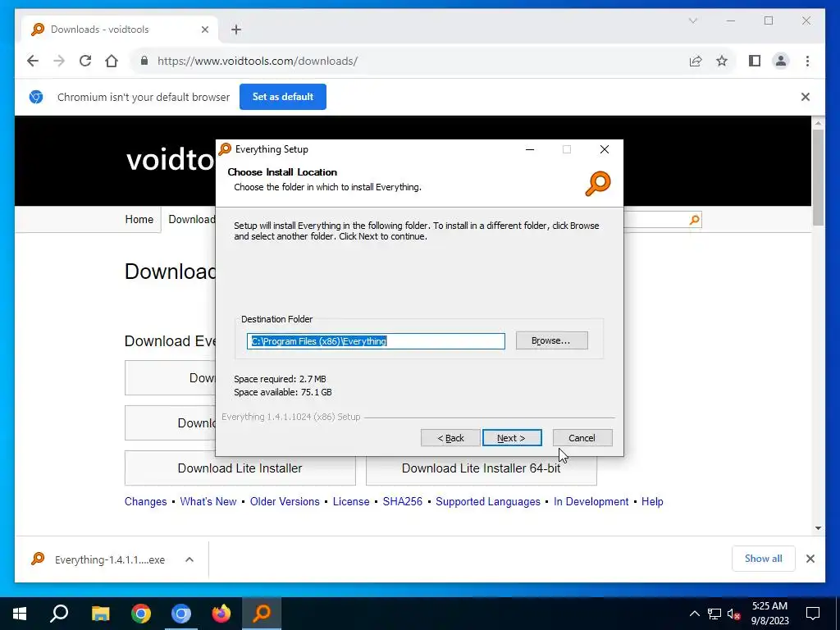Click the lock icon in address bar
The image size is (840, 630).
point(144,61)
